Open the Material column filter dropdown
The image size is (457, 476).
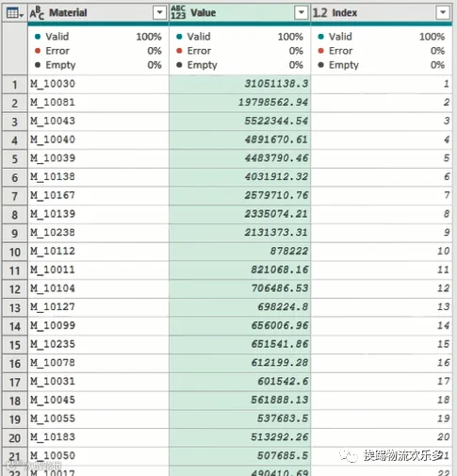tap(159, 13)
